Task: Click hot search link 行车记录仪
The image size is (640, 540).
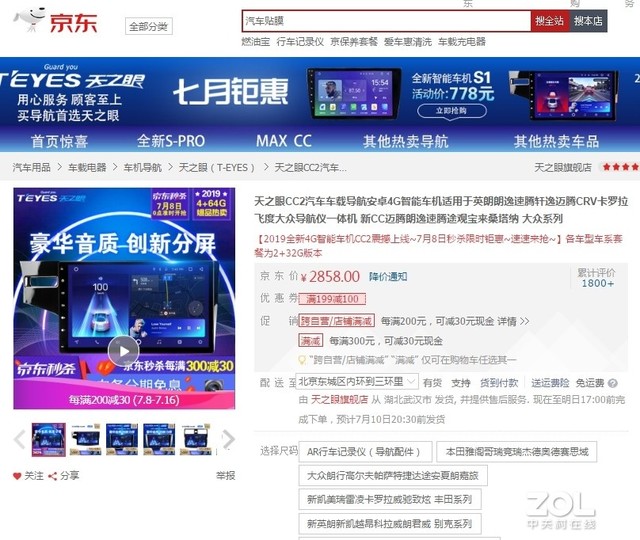Action: pyautogui.click(x=300, y=42)
